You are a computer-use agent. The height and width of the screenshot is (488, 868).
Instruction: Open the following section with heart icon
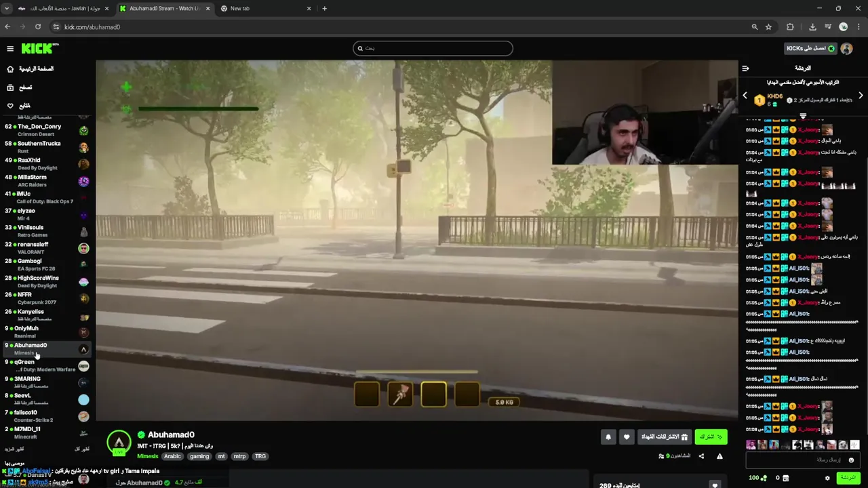point(19,106)
